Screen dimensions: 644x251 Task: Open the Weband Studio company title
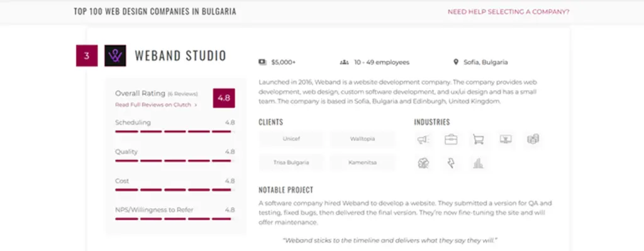(180, 55)
